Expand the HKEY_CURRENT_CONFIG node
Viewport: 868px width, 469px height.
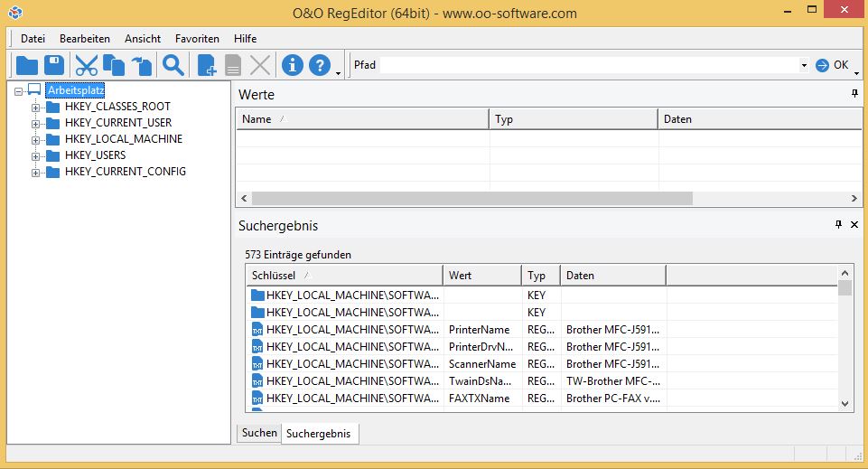click(x=35, y=173)
